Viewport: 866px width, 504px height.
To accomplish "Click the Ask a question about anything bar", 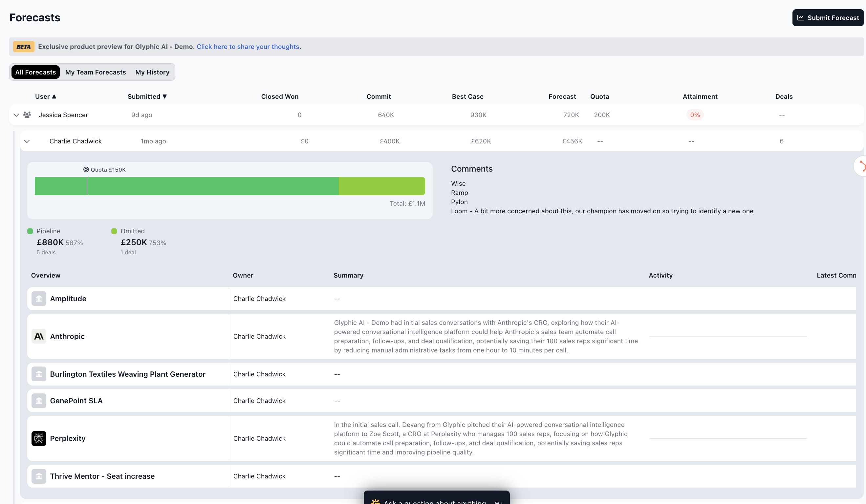I will point(436,498).
